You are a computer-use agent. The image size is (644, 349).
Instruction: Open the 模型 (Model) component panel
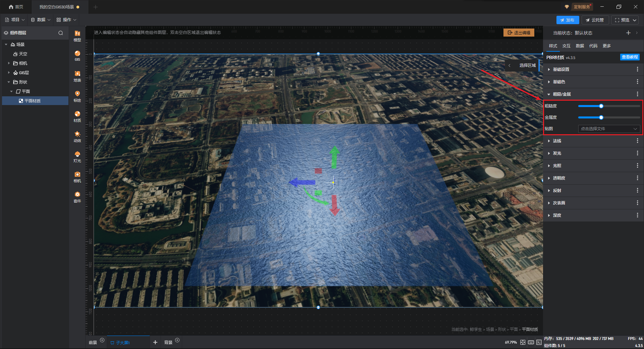pyautogui.click(x=77, y=35)
